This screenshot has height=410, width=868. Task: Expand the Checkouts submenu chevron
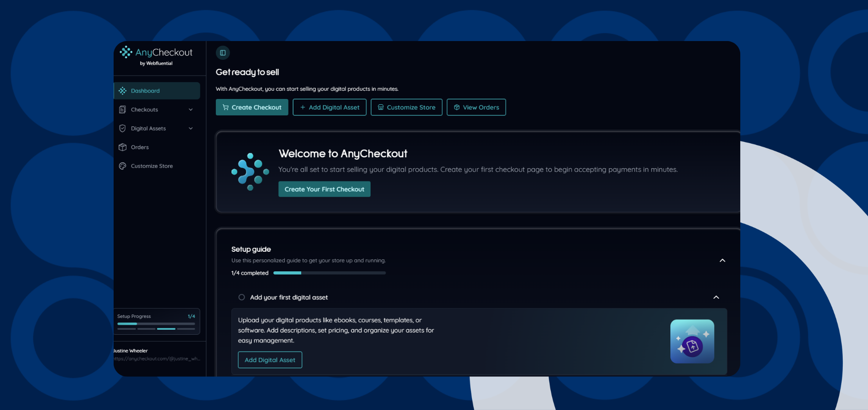tap(191, 110)
